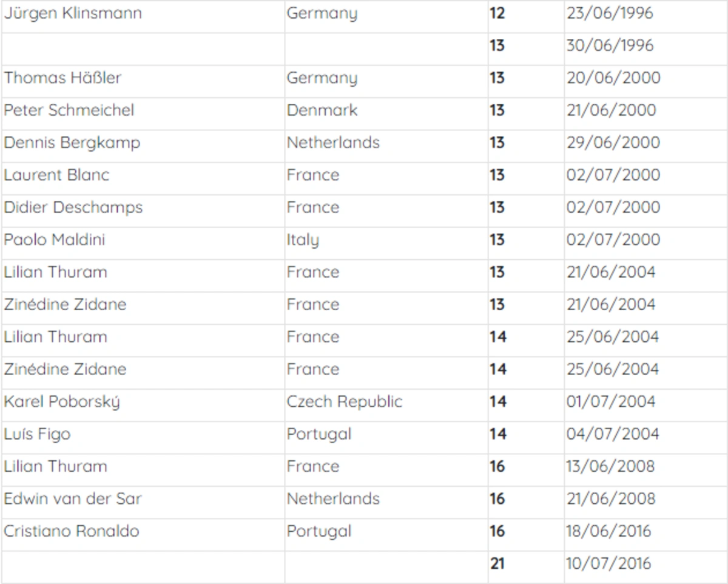Select the number 12 cell

(497, 13)
